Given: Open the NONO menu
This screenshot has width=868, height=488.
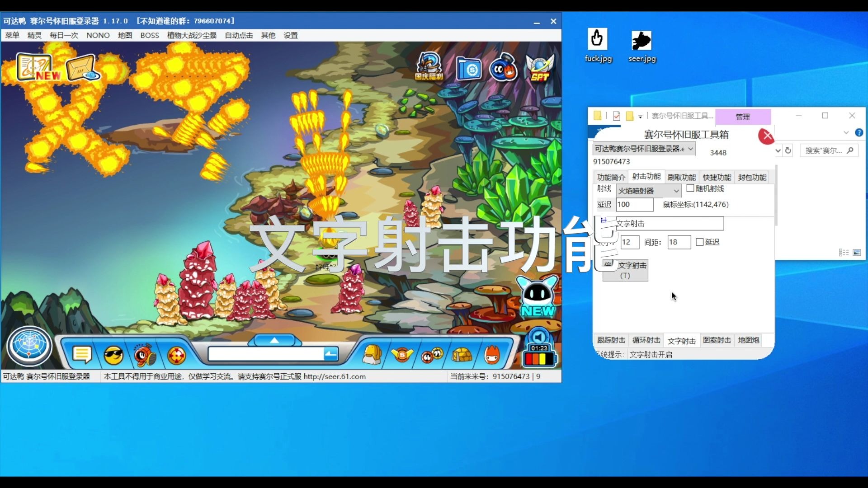Looking at the screenshot, I should tap(98, 35).
